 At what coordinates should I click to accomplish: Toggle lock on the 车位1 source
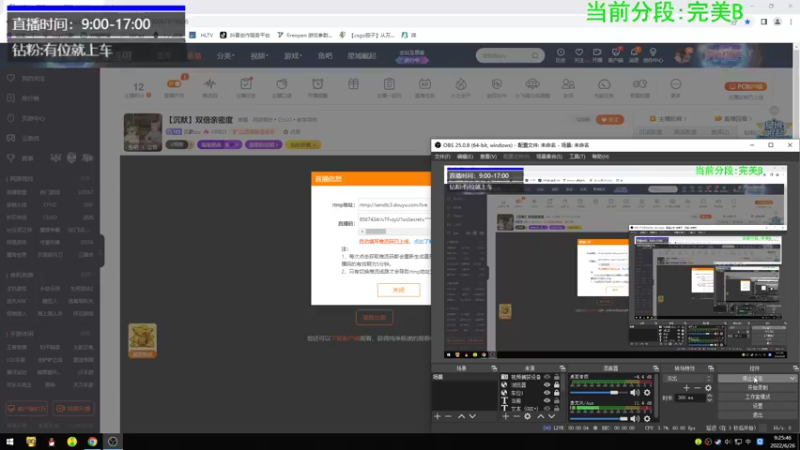pos(557,393)
